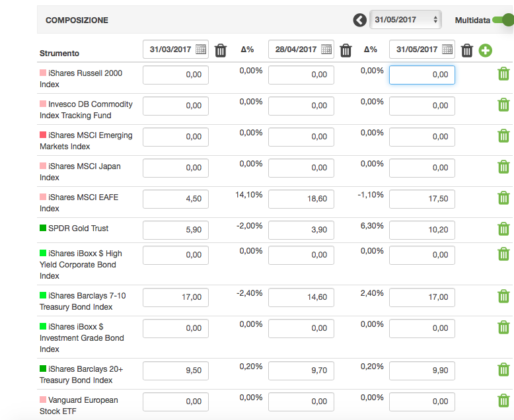Click Invesco DB Commodity field under 31/03/2017

pos(176,106)
